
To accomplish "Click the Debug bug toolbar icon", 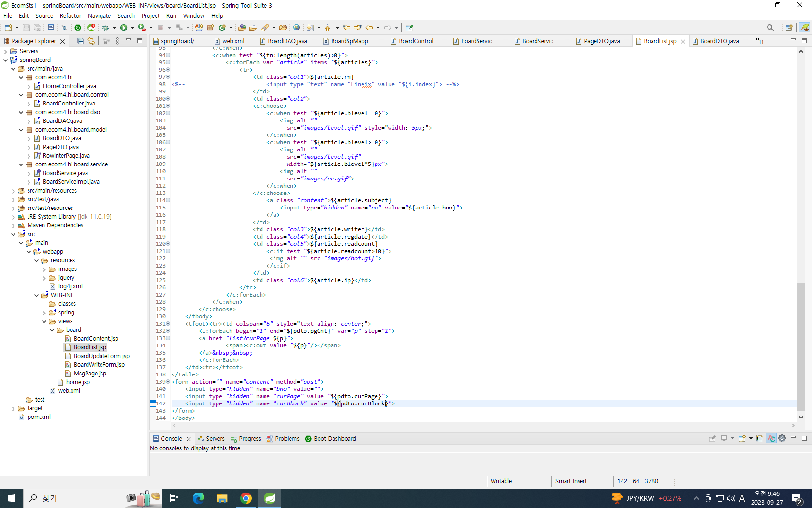I will [x=105, y=28].
